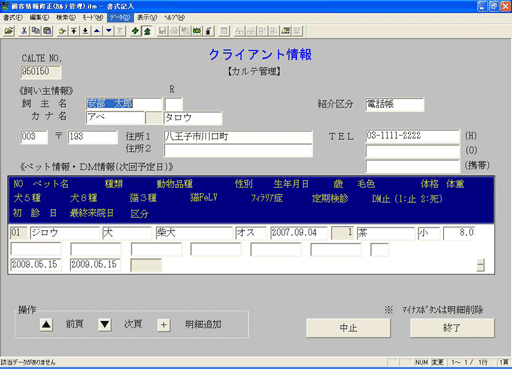Click the small R field

[174, 104]
